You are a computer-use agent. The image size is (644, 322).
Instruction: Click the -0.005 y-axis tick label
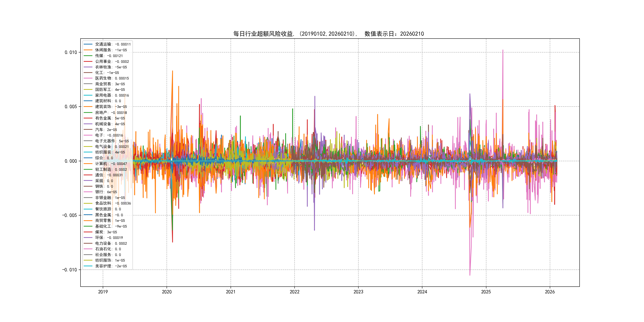pos(70,215)
